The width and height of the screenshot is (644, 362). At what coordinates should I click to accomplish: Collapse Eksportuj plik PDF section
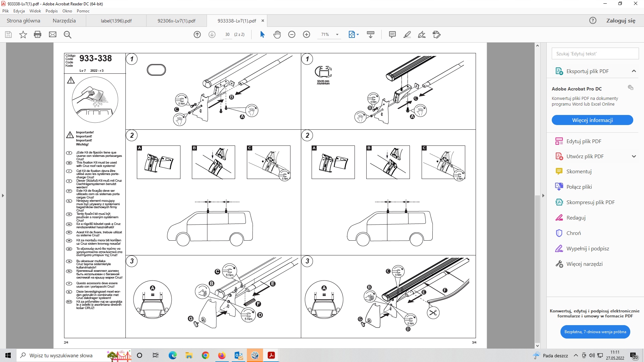click(634, 71)
